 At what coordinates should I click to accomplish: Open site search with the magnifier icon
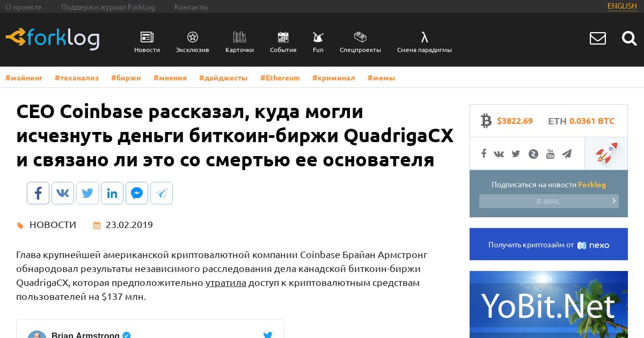[629, 39]
